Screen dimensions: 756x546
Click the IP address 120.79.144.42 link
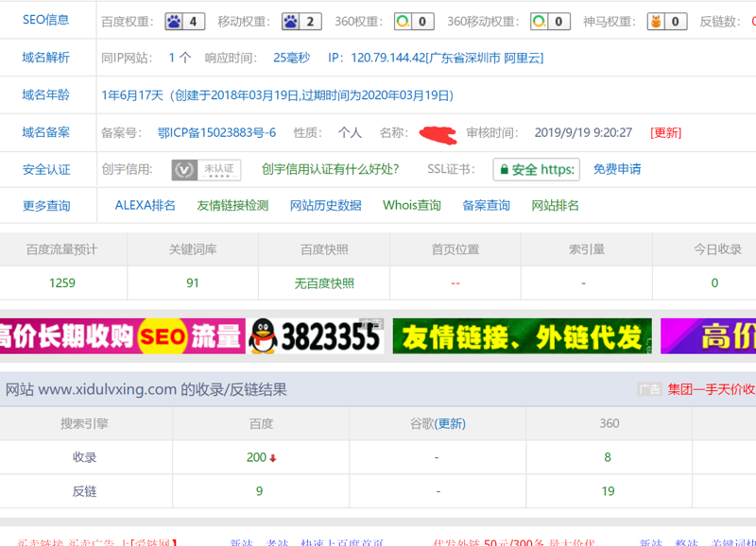447,58
